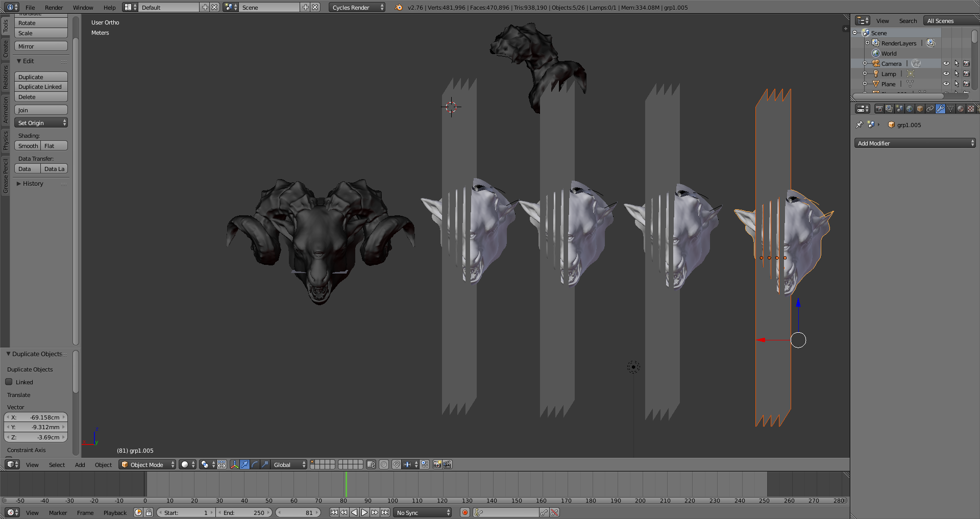Open the Render Layers properties tab
980x519 pixels.
tap(889, 109)
